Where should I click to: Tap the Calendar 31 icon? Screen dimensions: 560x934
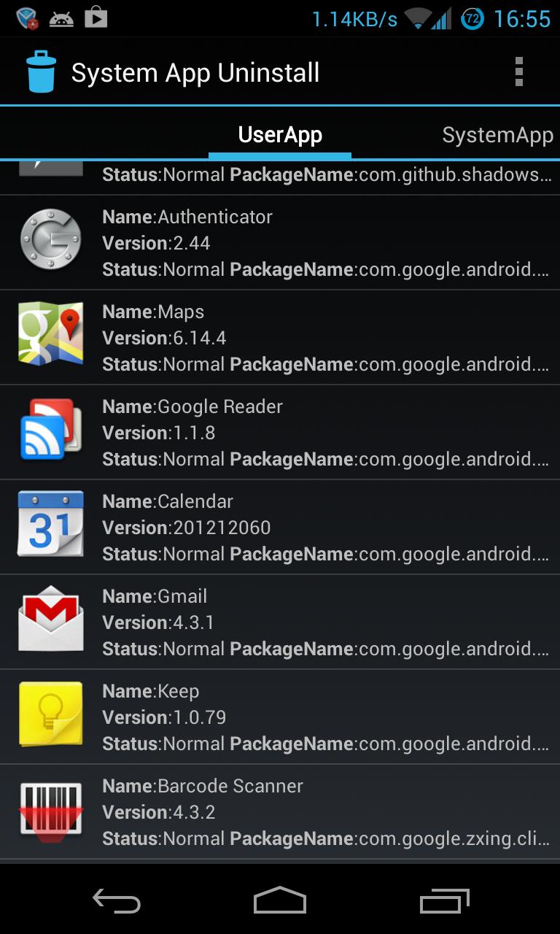(x=50, y=527)
